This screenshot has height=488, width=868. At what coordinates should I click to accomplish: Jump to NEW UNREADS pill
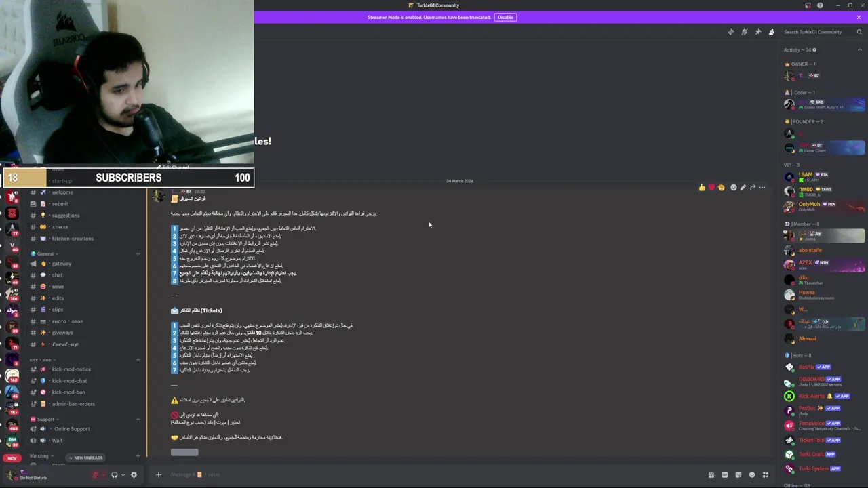point(85,457)
